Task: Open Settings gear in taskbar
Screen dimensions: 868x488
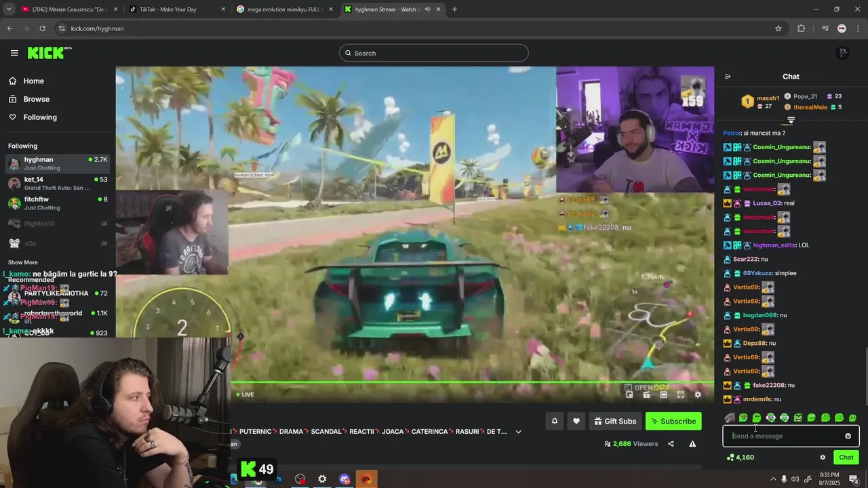Action: 322,479
